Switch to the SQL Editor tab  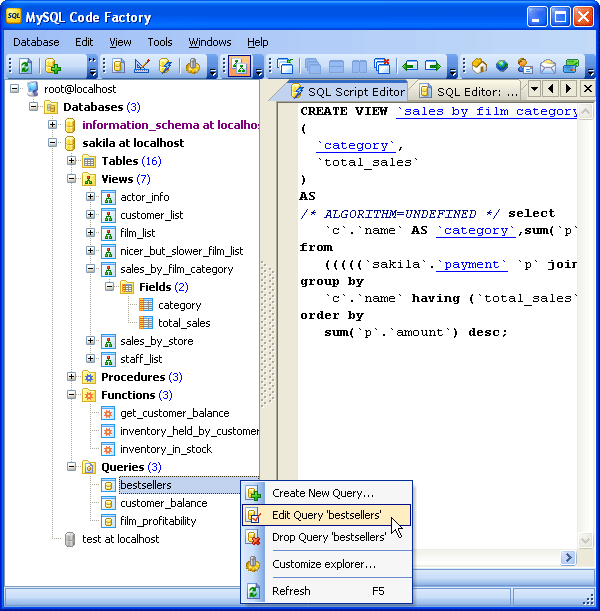pyautogui.click(x=469, y=92)
